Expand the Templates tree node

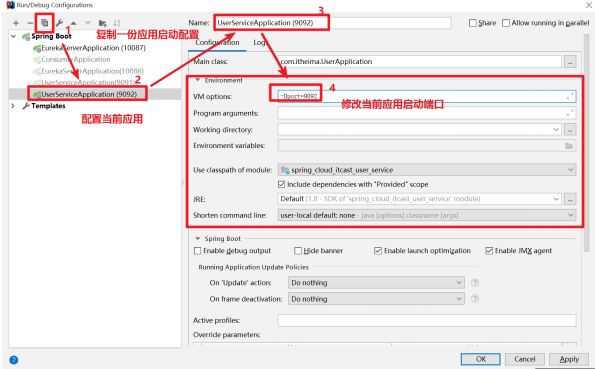[x=13, y=106]
